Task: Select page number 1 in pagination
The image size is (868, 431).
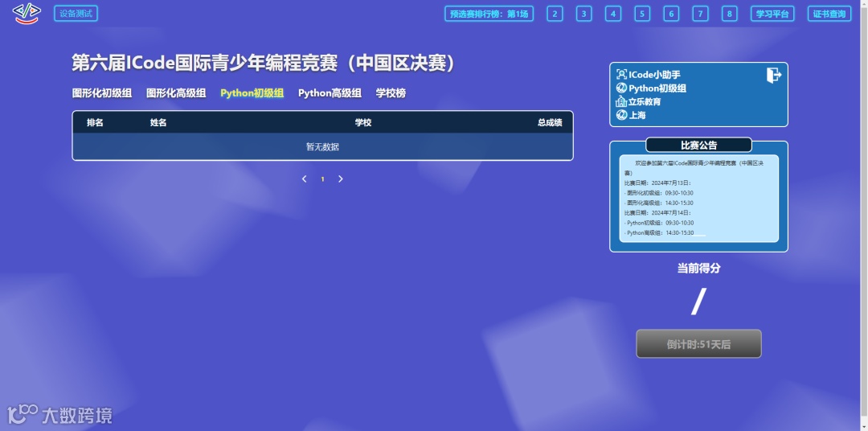Action: click(323, 179)
